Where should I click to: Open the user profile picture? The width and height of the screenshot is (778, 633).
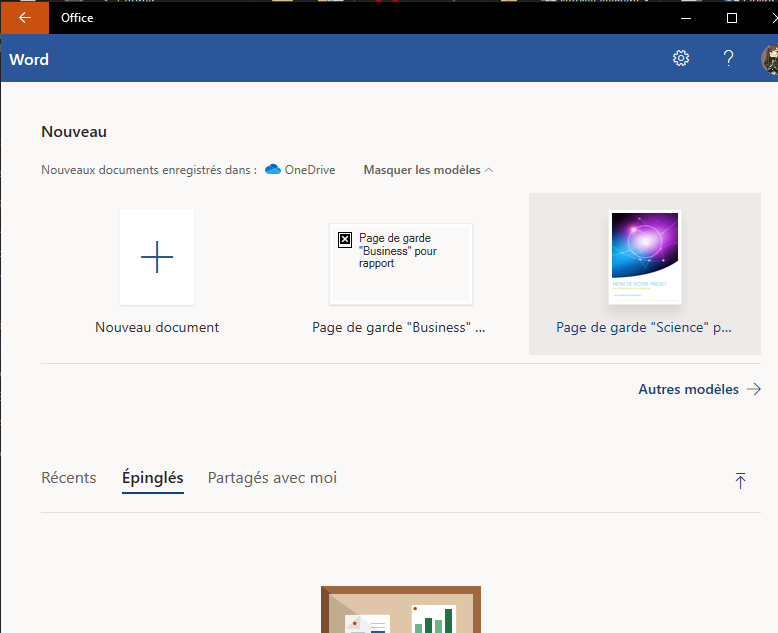tap(770, 59)
